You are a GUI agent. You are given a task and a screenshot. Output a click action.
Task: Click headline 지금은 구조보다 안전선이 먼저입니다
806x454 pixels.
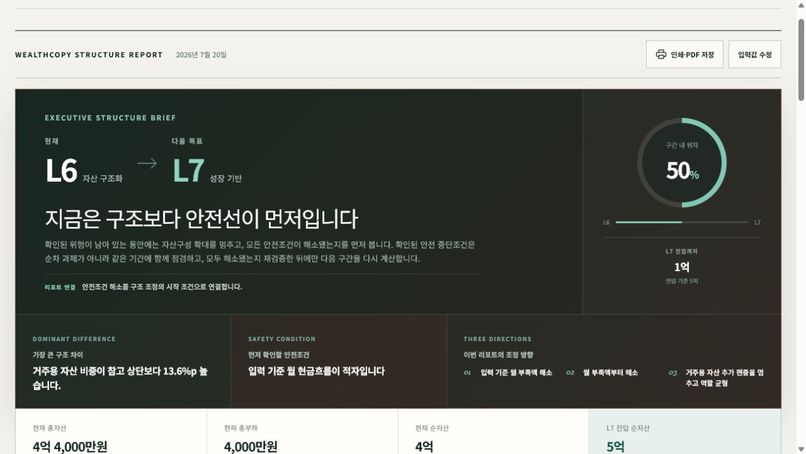(x=201, y=219)
